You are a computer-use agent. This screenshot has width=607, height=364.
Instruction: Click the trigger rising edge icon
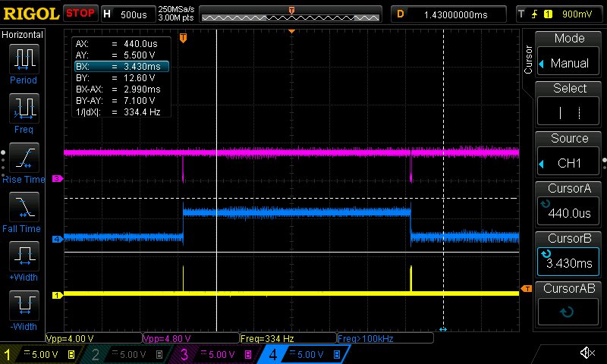coord(535,14)
